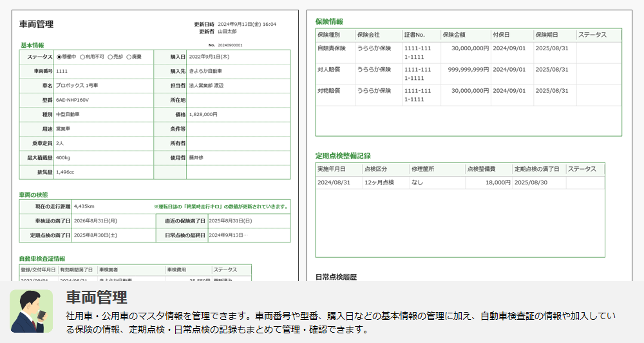The image size is (644, 343).
Task: Click the 価格 field 1,828,000円
Action: tap(204, 114)
